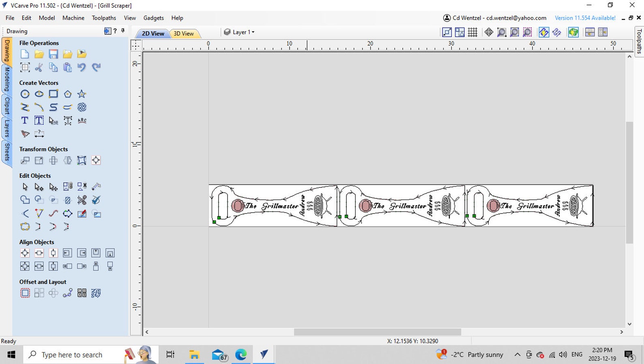Open the Pan view tool
This screenshot has width=644, height=364.
489,32
